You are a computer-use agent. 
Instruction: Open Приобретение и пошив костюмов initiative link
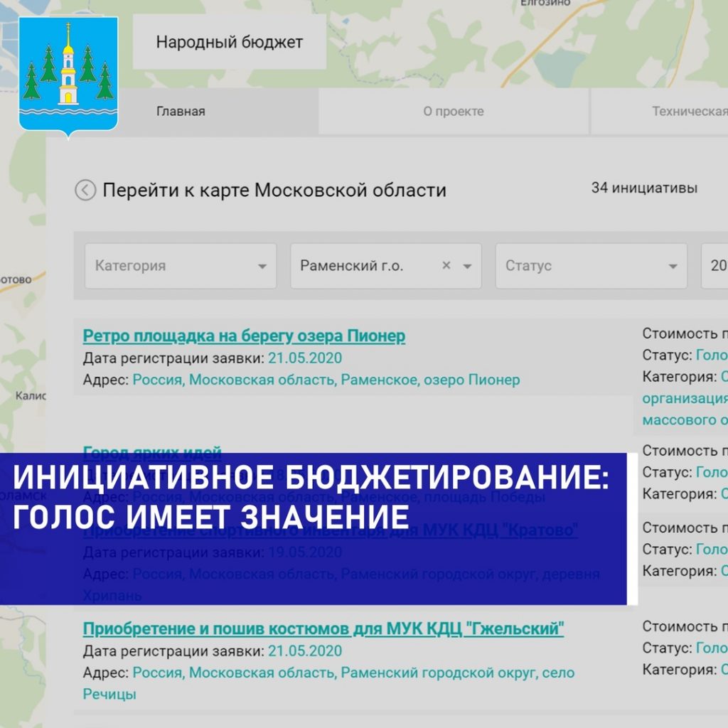pyautogui.click(x=323, y=628)
